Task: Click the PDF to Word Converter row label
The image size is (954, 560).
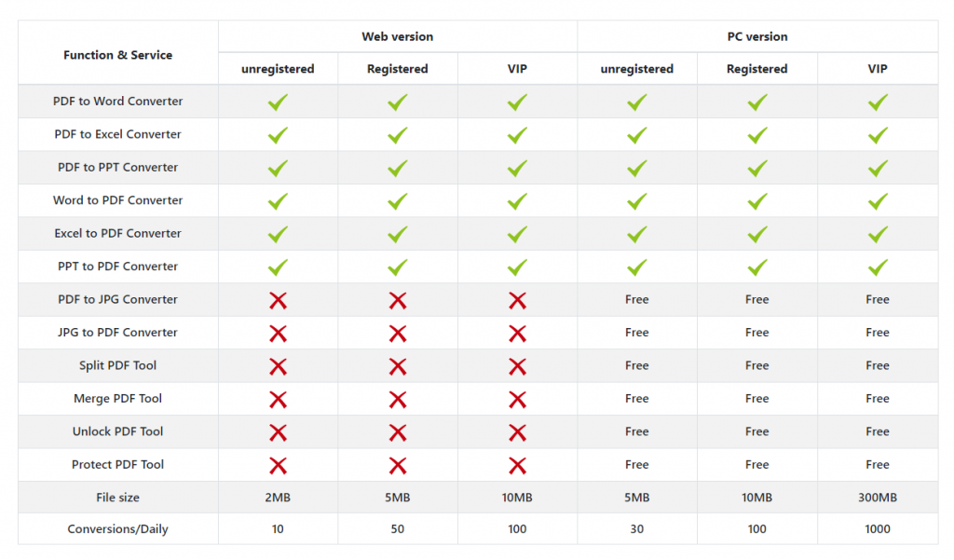Action: point(118,102)
